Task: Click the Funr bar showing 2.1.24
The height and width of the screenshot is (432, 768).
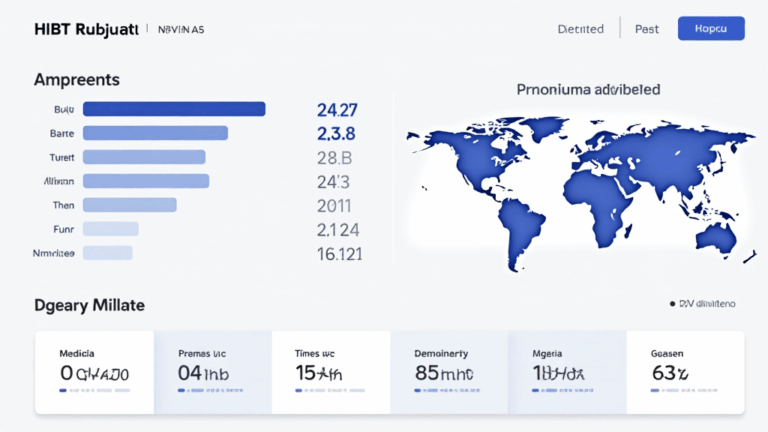Action: [x=110, y=229]
